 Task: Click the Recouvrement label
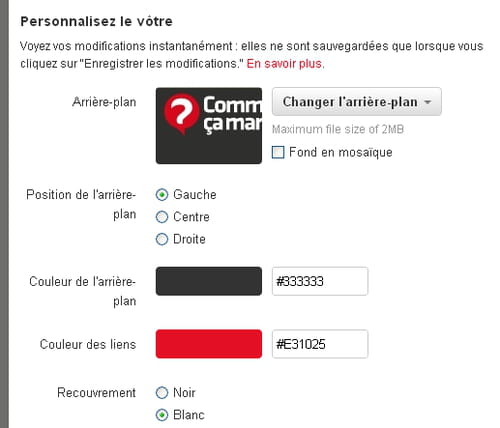(x=96, y=393)
